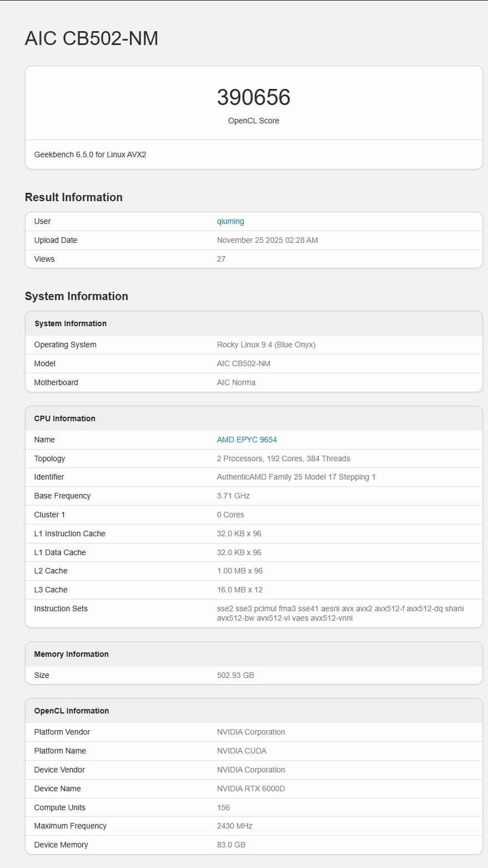Image resolution: width=488 pixels, height=868 pixels.
Task: Click the Platform Vendor value NVIDIA Corporation
Action: click(x=251, y=732)
